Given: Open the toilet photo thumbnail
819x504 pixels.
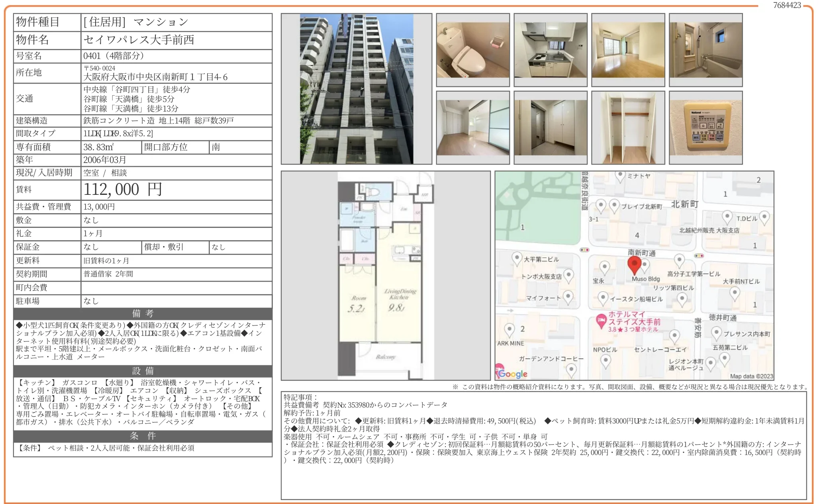Looking at the screenshot, I should point(473,50).
